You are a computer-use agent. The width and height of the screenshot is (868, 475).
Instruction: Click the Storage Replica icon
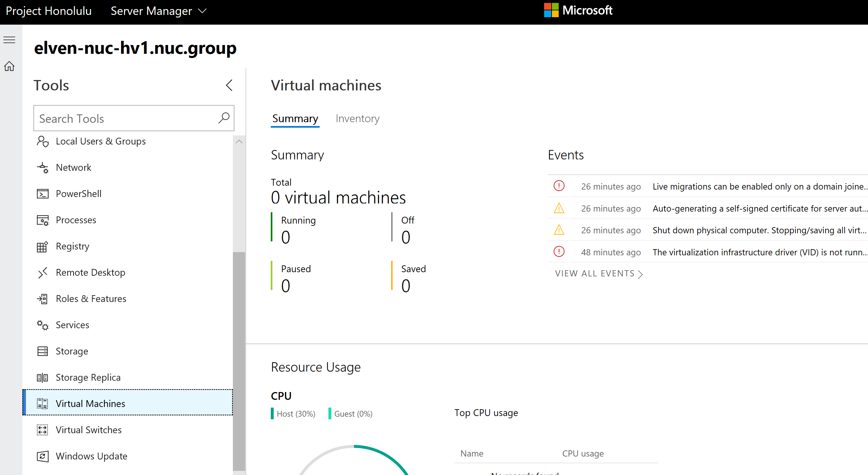click(x=42, y=377)
